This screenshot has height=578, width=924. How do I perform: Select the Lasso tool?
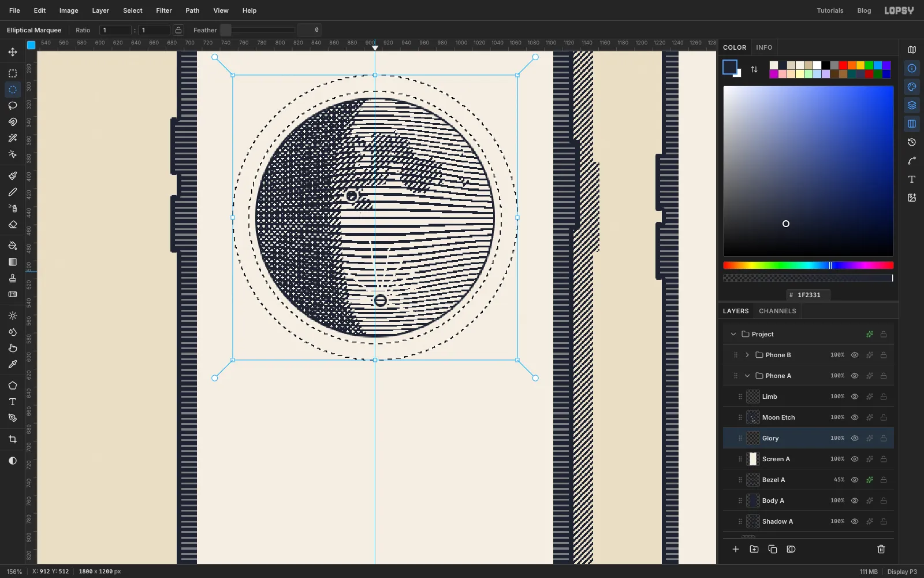[13, 106]
